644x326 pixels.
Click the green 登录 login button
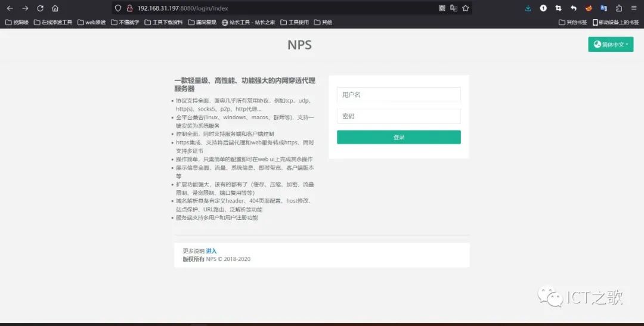coord(399,137)
